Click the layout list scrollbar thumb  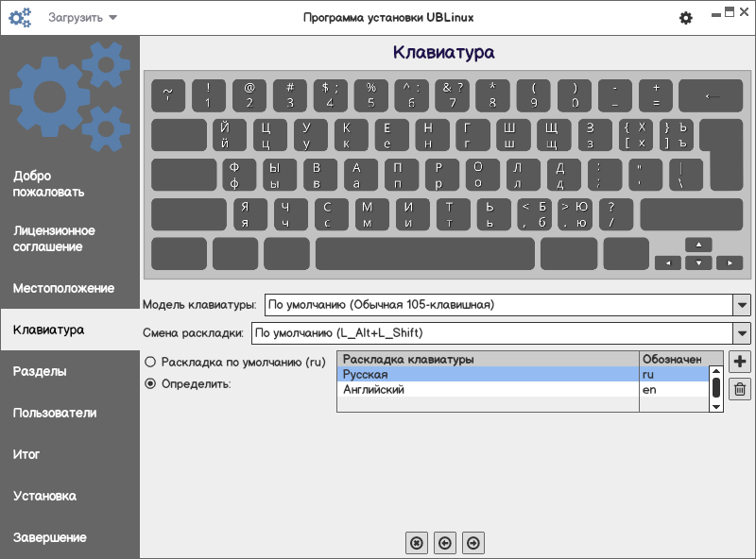(716, 388)
